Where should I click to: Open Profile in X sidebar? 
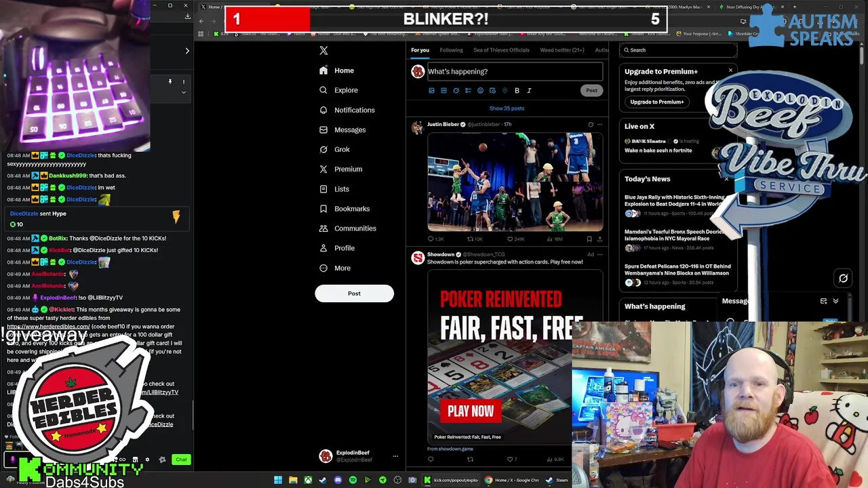click(337, 248)
